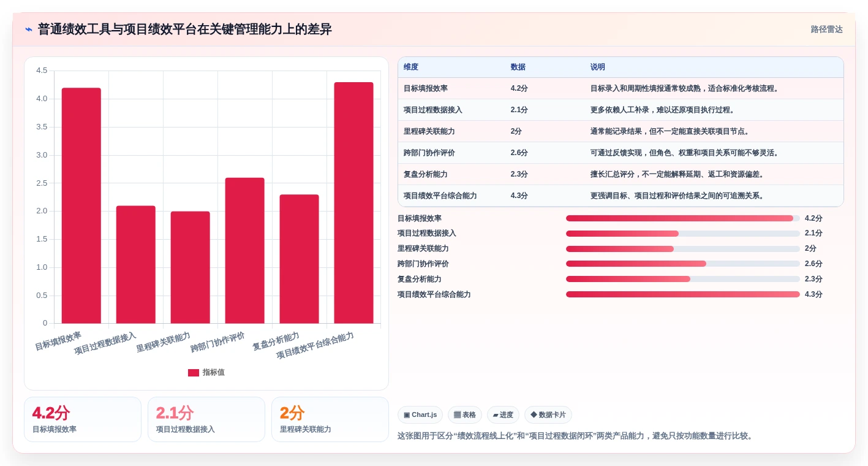Image resolution: width=868 pixels, height=466 pixels.
Task: Click the 数据 column header
Action: [518, 67]
